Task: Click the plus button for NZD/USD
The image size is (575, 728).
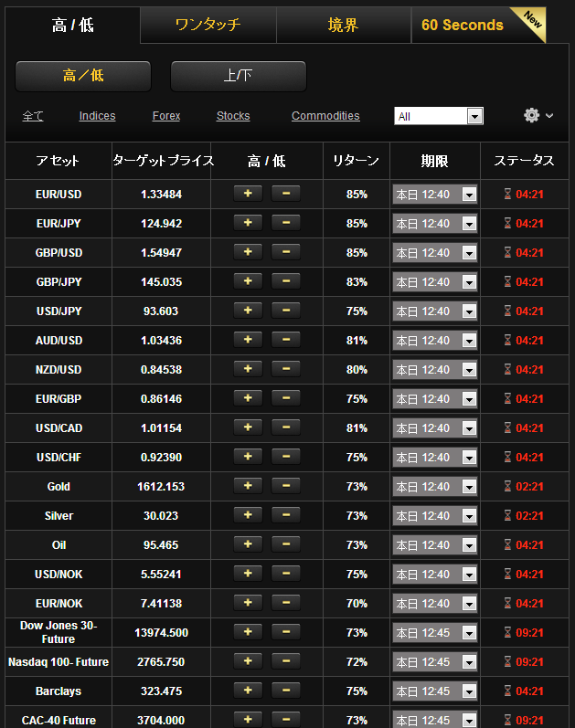Action: click(x=248, y=369)
